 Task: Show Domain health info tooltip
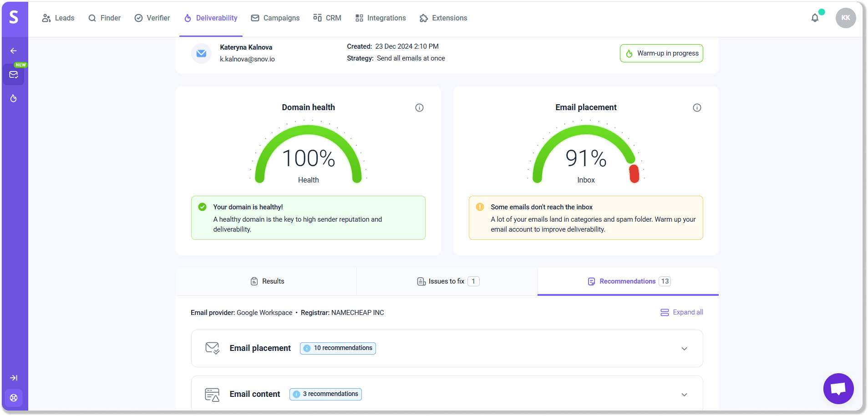[419, 108]
